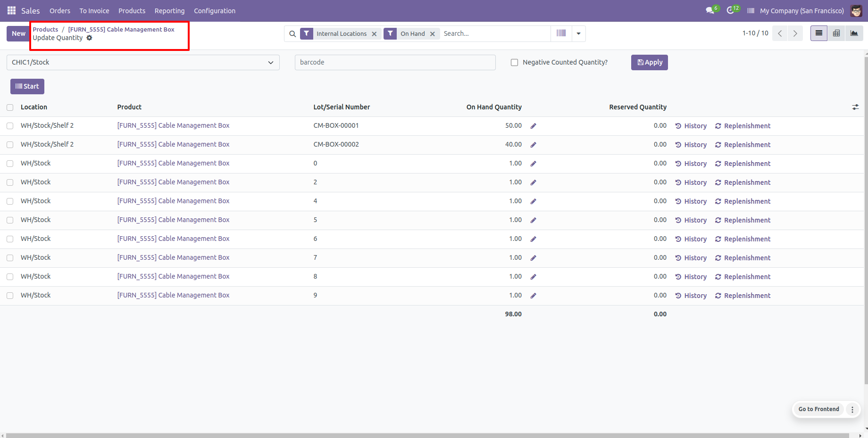Go to next page of records
The height and width of the screenshot is (438, 868).
[x=795, y=33]
